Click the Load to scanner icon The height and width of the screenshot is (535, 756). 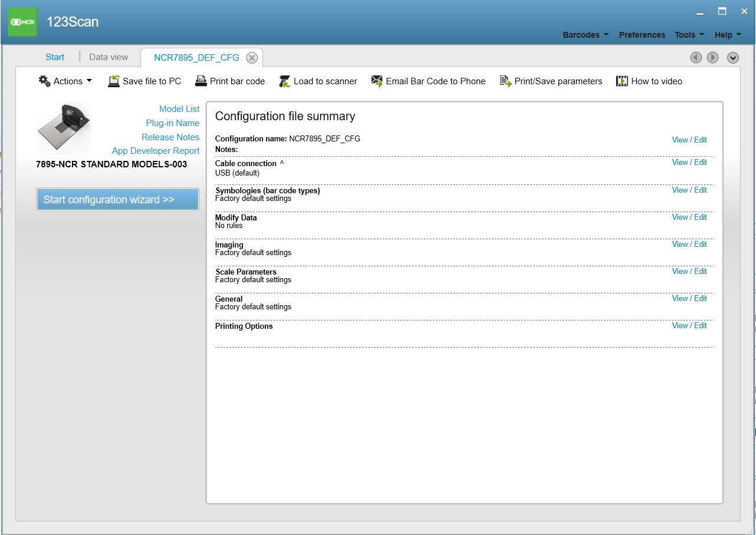click(285, 81)
